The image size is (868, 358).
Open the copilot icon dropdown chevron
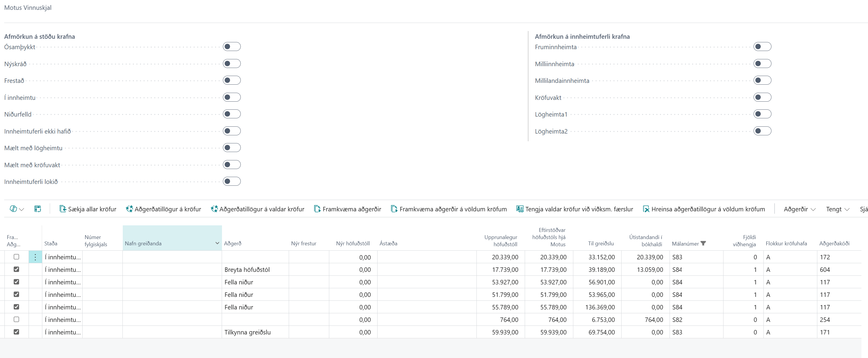22,209
